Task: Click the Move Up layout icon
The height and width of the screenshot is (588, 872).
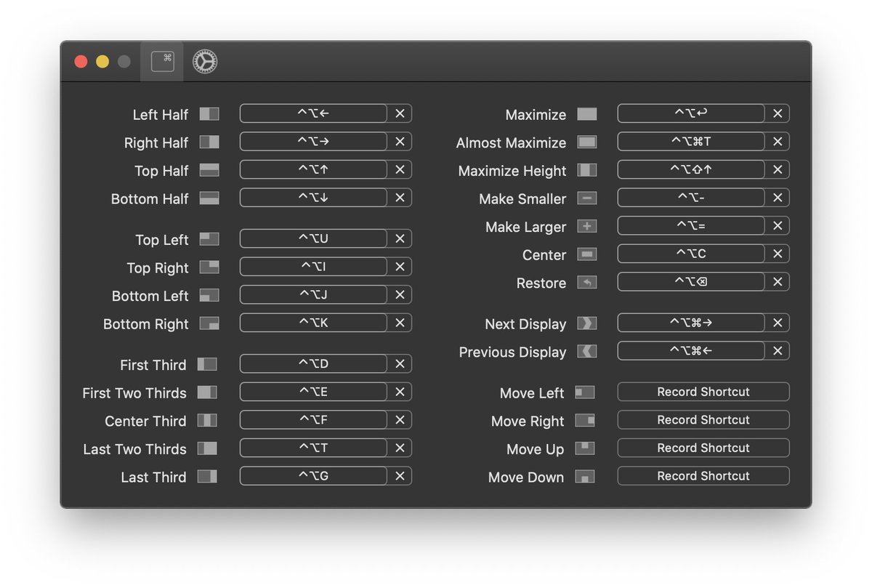Action: pyautogui.click(x=585, y=448)
